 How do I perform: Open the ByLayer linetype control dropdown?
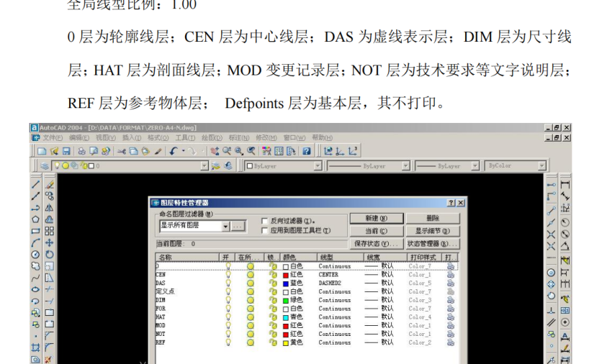405,165
